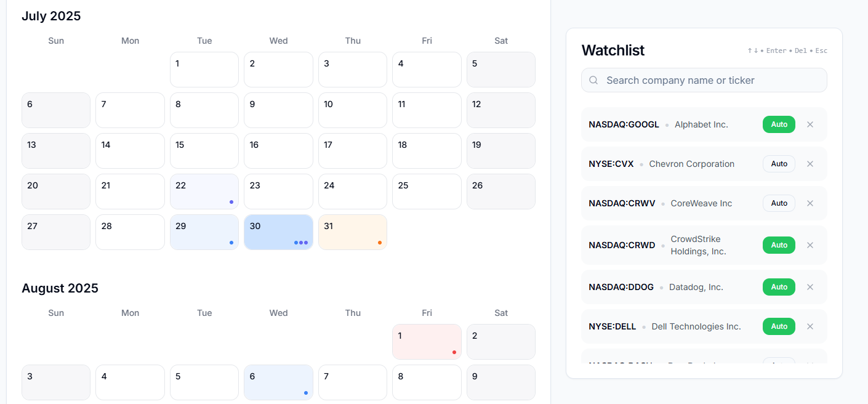Remove Chevron Corporation from watchlist

(x=810, y=164)
